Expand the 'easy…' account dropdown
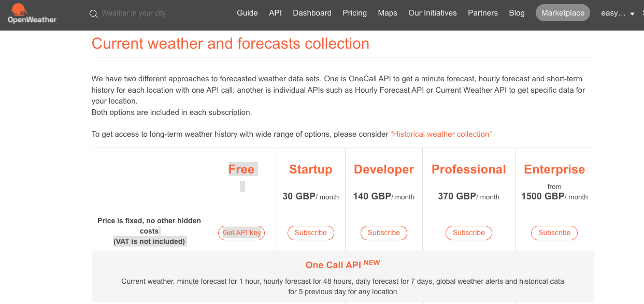 pos(618,13)
